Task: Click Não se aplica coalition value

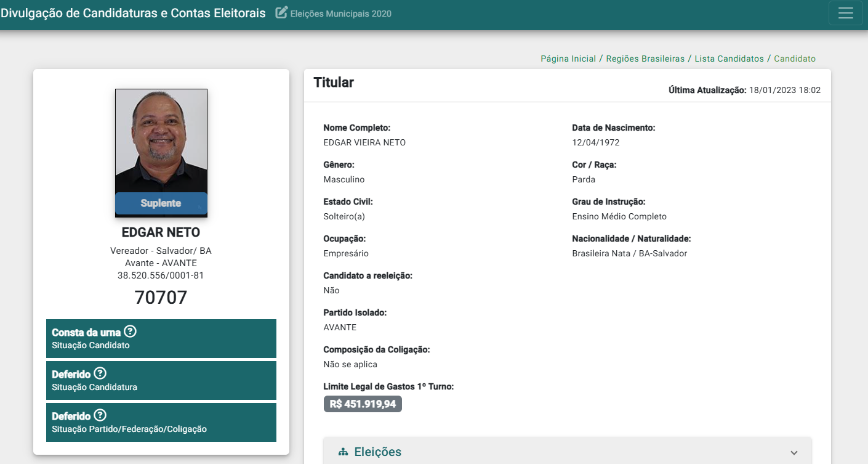Action: [x=350, y=364]
